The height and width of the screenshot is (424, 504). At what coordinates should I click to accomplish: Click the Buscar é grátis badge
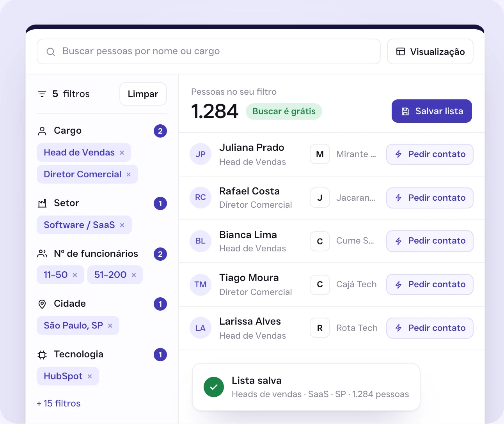pyautogui.click(x=284, y=111)
